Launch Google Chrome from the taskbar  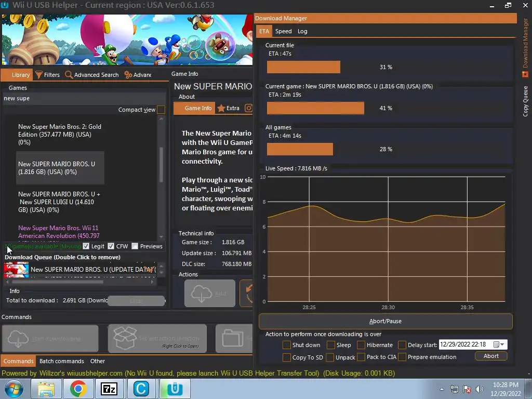[78, 389]
